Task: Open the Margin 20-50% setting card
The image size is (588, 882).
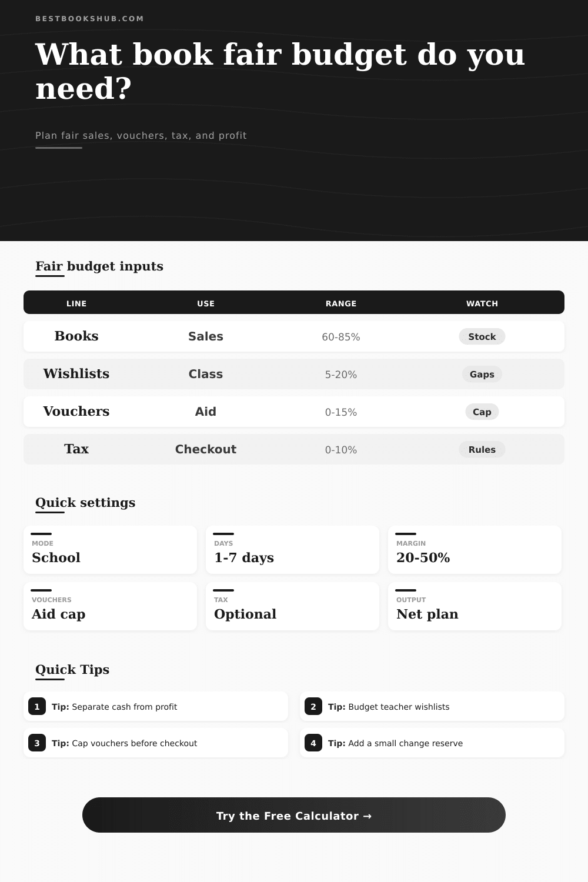Action: pyautogui.click(x=475, y=550)
